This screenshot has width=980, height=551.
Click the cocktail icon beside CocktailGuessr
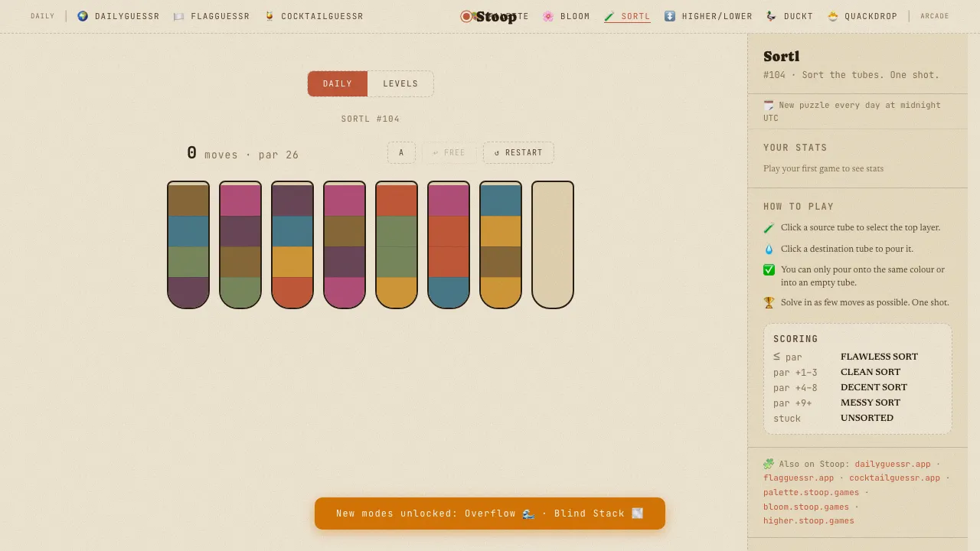pos(269,16)
